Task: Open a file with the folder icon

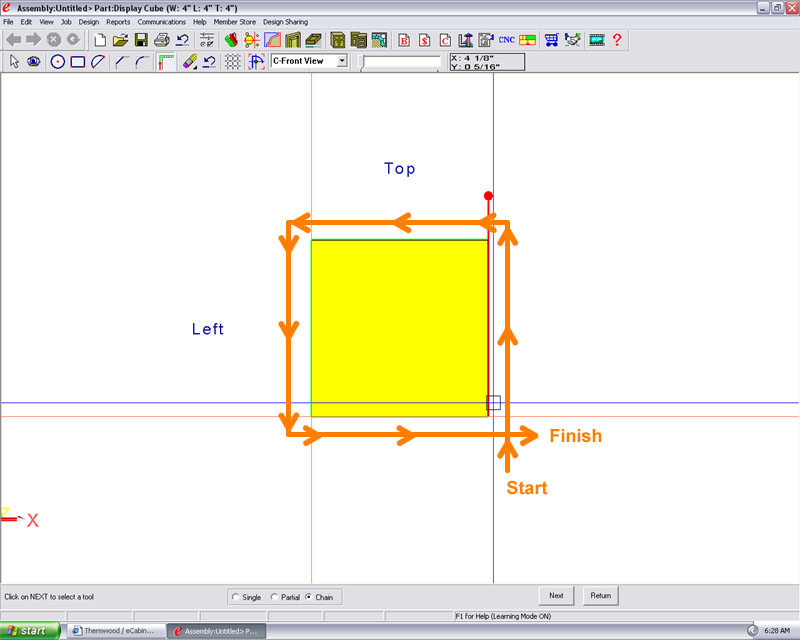Action: (x=120, y=40)
